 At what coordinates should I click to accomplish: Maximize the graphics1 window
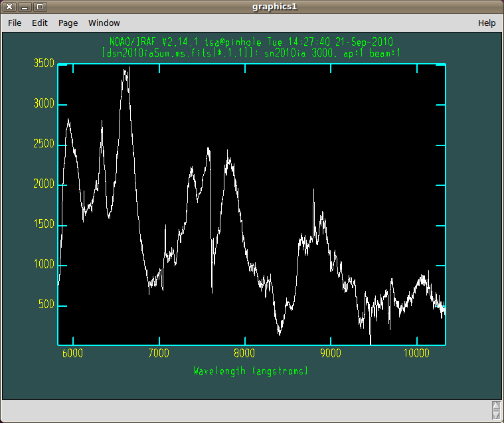[40, 7]
